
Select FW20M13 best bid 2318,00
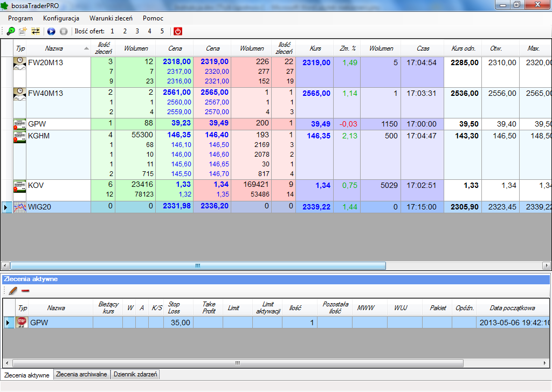(177, 62)
